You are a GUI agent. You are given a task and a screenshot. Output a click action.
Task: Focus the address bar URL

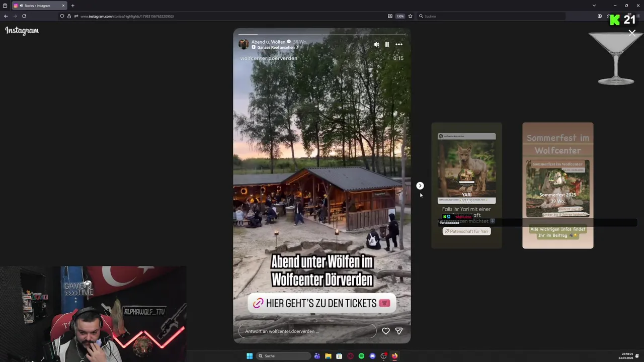pyautogui.click(x=127, y=16)
